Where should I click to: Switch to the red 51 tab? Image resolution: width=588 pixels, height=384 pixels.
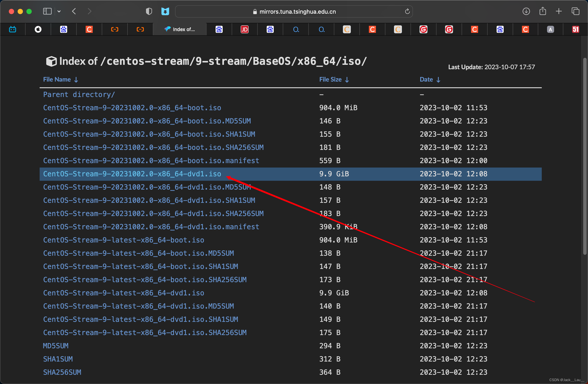pyautogui.click(x=576, y=29)
